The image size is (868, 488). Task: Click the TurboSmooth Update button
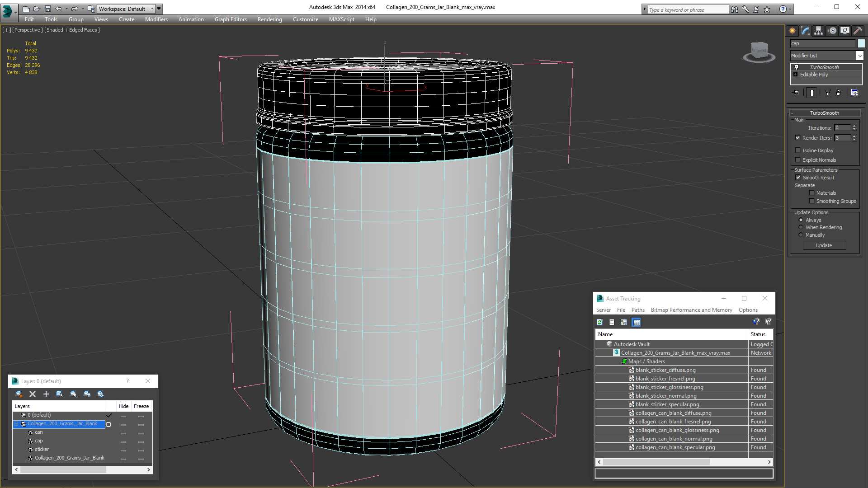(x=824, y=245)
